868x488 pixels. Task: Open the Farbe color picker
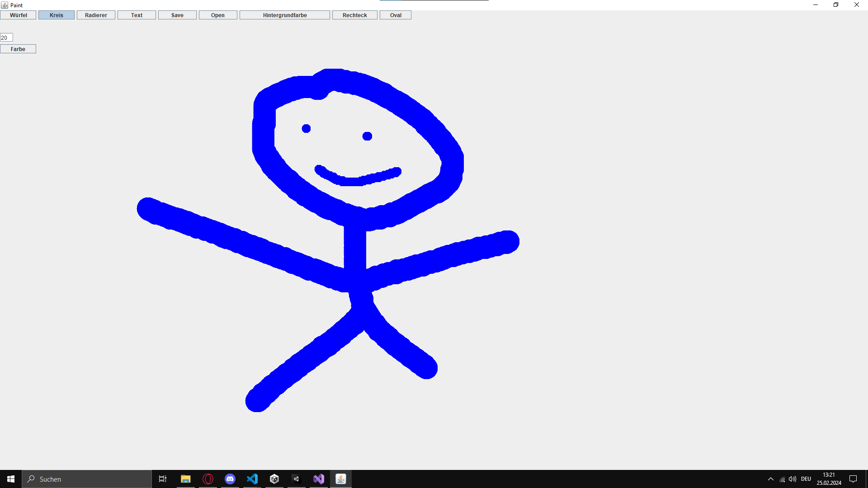click(x=18, y=49)
